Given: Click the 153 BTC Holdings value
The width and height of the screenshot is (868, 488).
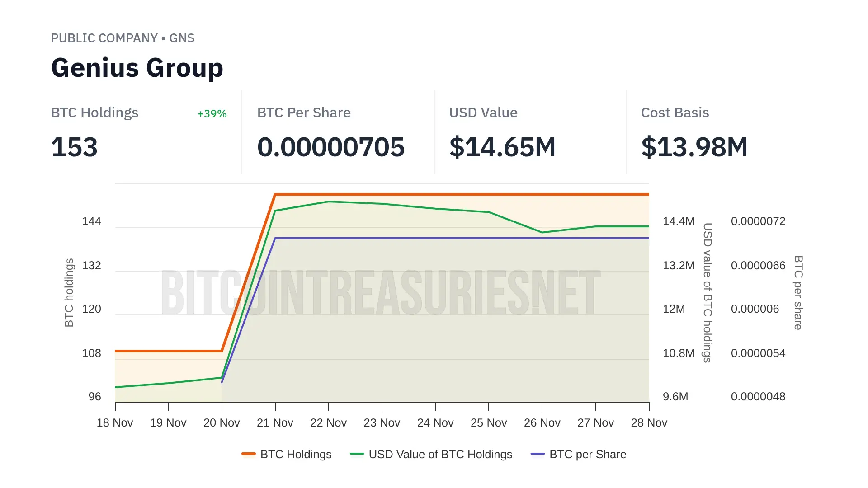Looking at the screenshot, I should click(74, 147).
